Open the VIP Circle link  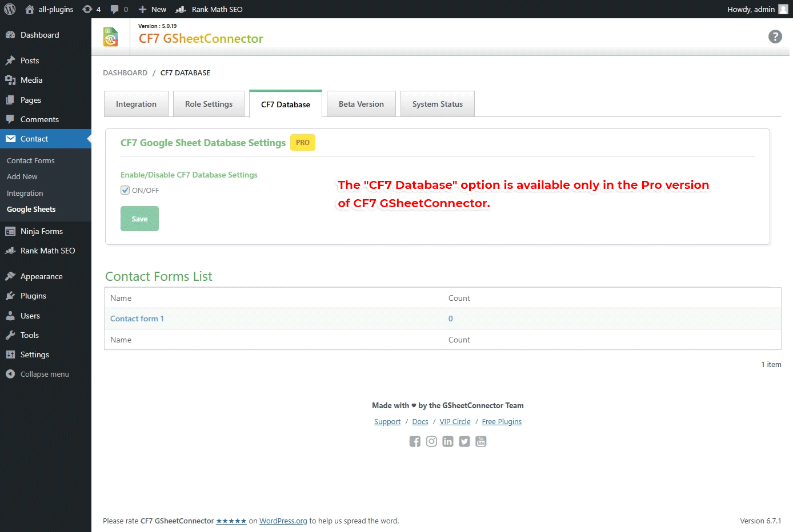point(455,421)
